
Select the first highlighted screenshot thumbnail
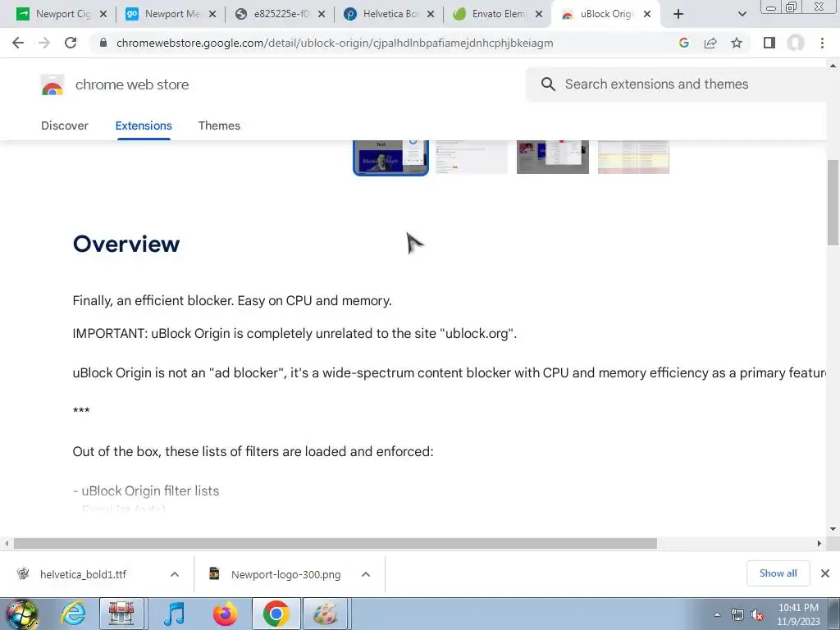390,157
